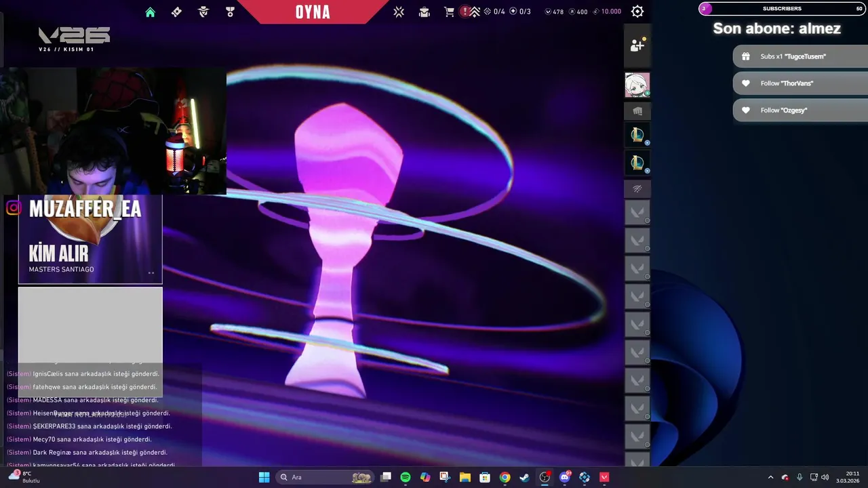Open the anime avatar player card
This screenshot has height=488, width=868.
[637, 85]
